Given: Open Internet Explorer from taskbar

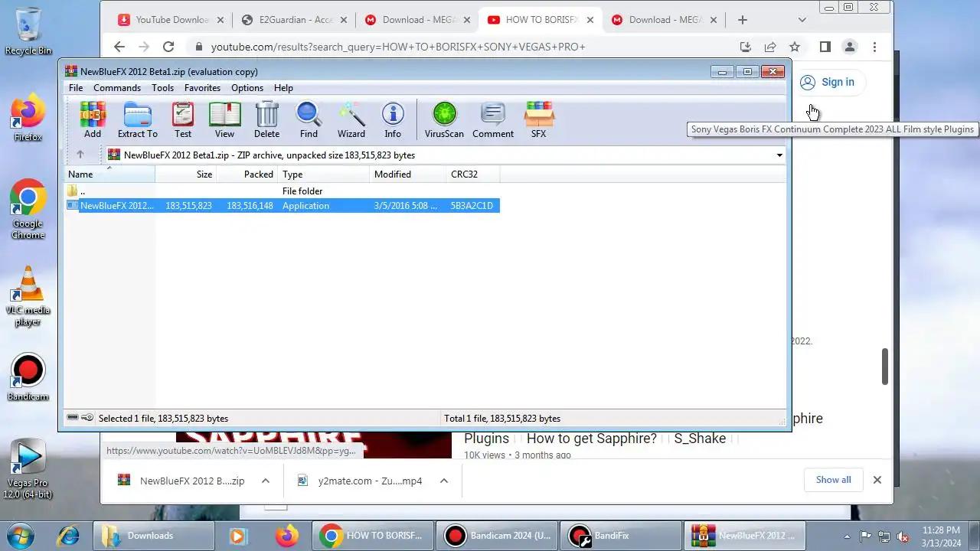Looking at the screenshot, I should 69,536.
